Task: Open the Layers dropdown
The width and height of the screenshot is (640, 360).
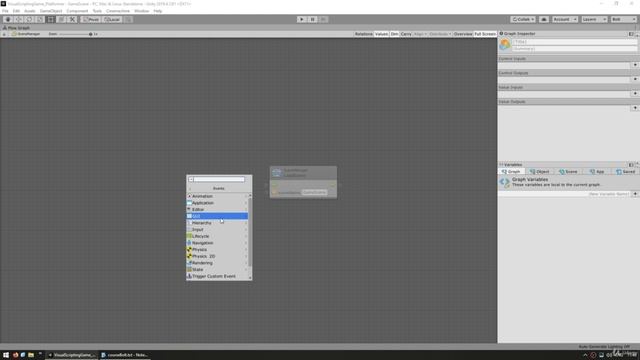Action: click(x=594, y=19)
